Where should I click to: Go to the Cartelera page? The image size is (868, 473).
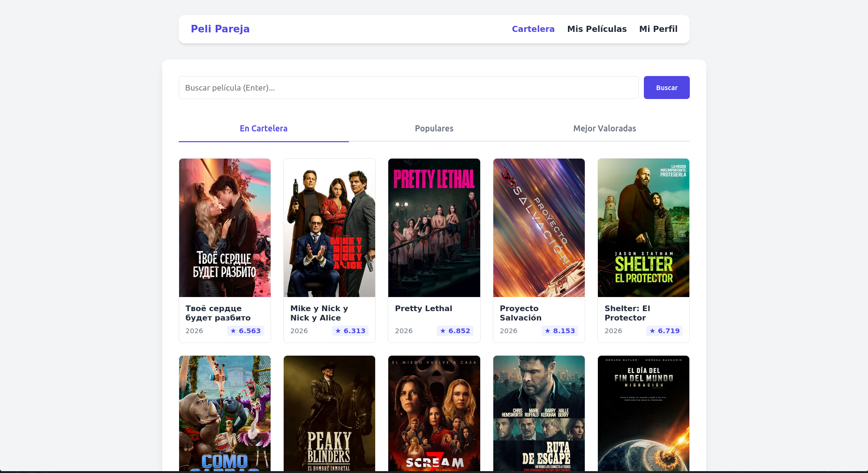pyautogui.click(x=533, y=29)
